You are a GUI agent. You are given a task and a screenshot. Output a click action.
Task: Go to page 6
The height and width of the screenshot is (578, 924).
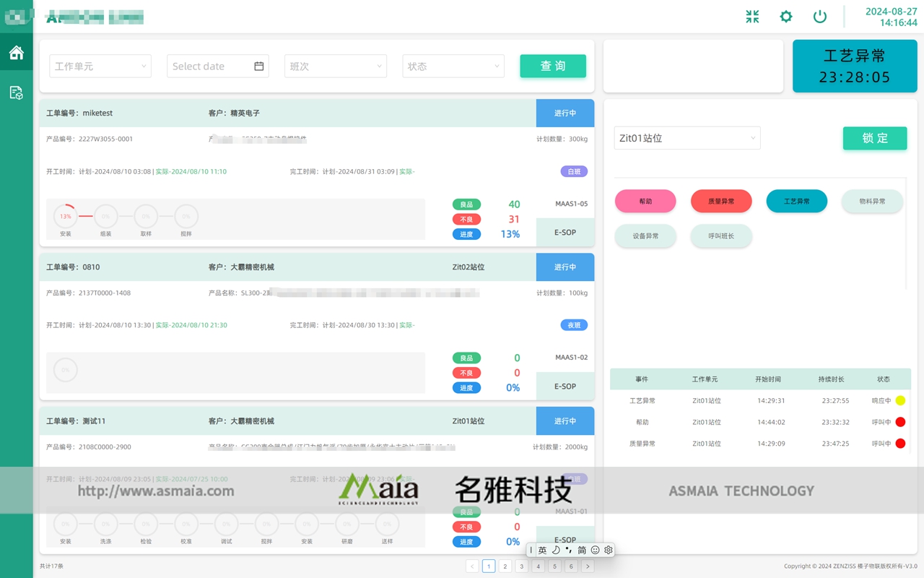pyautogui.click(x=571, y=566)
